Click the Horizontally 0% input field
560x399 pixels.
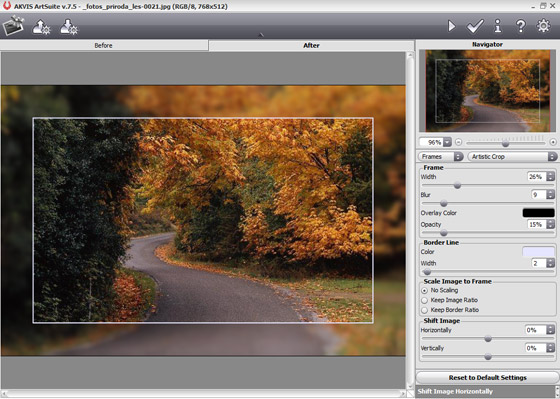pos(536,330)
